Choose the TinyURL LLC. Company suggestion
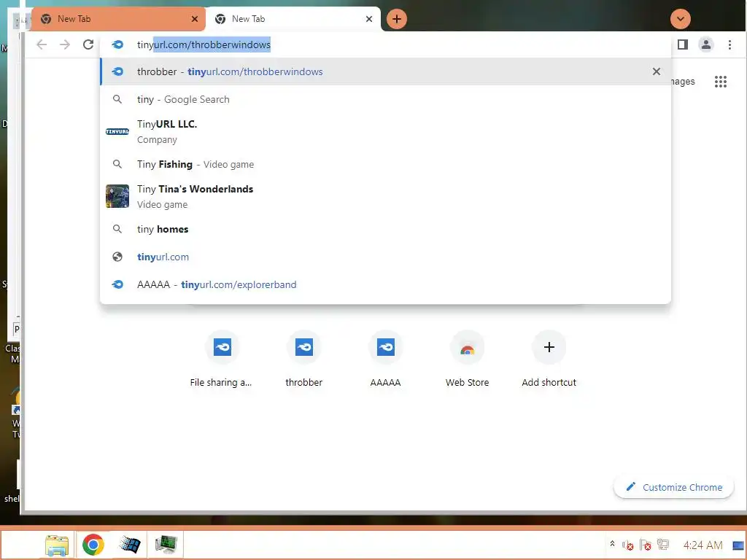This screenshot has height=560, width=747. [x=385, y=131]
